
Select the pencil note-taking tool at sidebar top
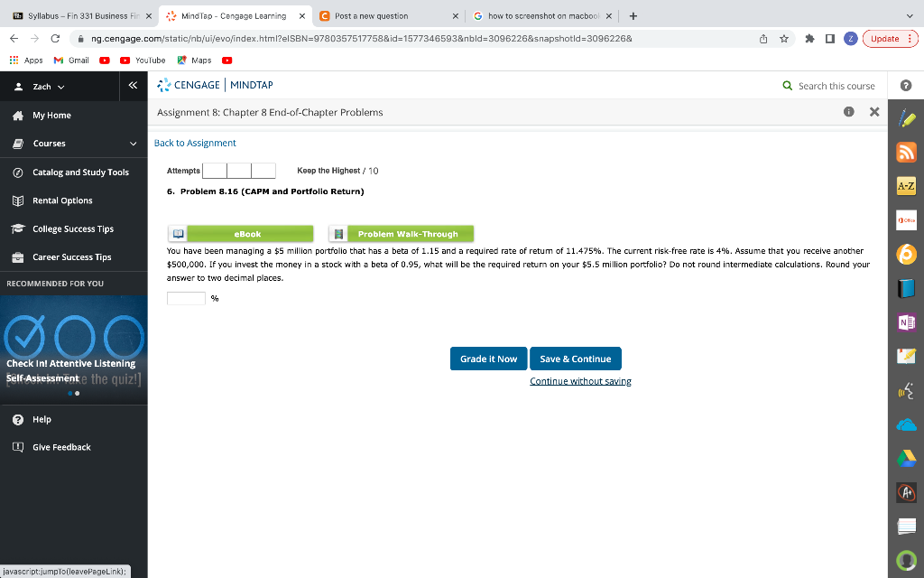coord(905,117)
